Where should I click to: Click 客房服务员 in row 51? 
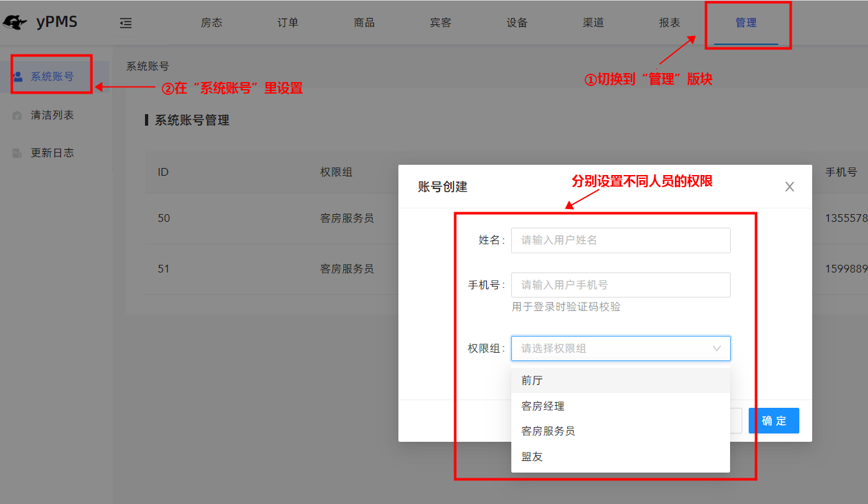tap(347, 269)
